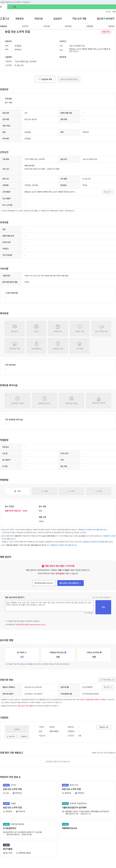Select the 서류 screening method

click(18, 491)
